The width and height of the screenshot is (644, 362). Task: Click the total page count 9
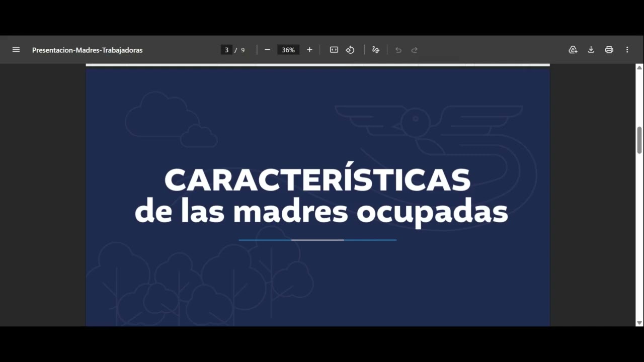pyautogui.click(x=243, y=50)
